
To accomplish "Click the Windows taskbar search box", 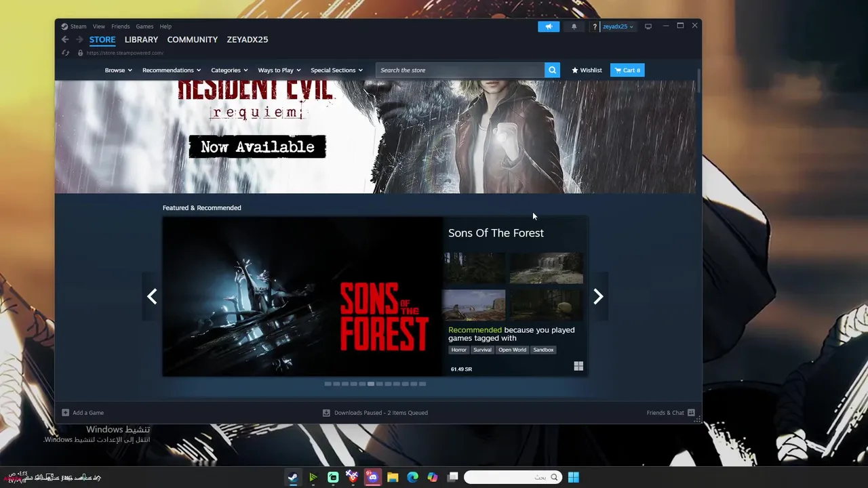I will click(x=513, y=477).
